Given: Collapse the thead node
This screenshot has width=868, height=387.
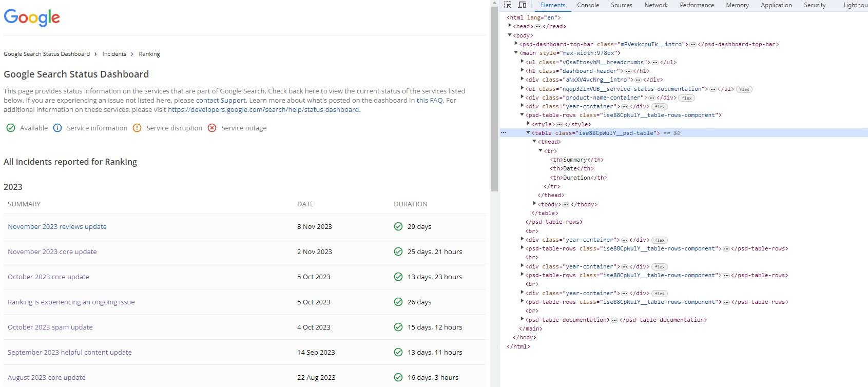Looking at the screenshot, I should pos(534,142).
